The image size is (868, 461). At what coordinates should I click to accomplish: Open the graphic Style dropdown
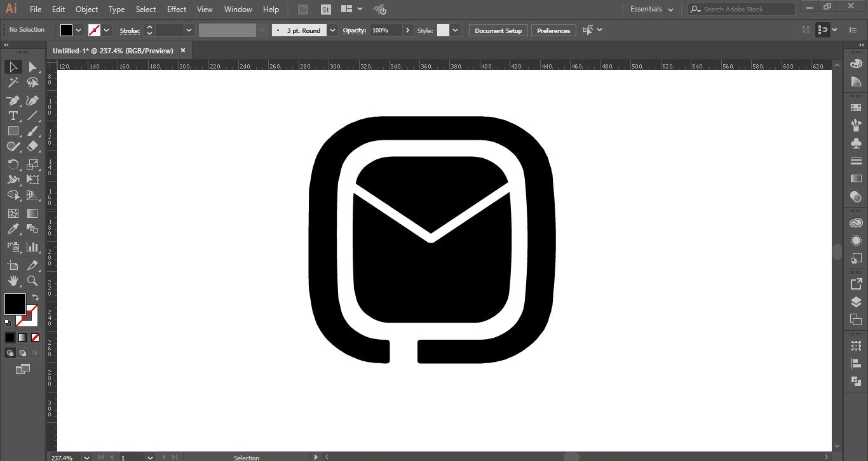455,30
